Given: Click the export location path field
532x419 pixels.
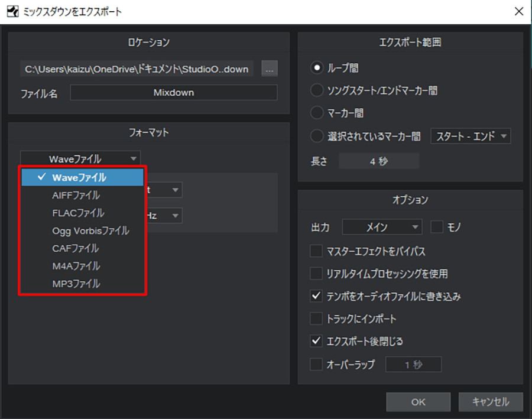Looking at the screenshot, I should click(x=137, y=69).
